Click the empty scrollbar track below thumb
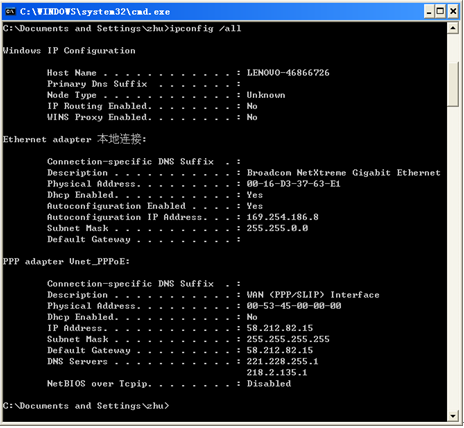 453,258
